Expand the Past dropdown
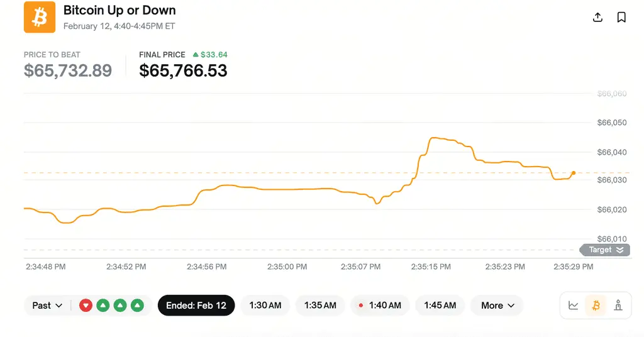Image resolution: width=644 pixels, height=337 pixels. [x=47, y=306]
